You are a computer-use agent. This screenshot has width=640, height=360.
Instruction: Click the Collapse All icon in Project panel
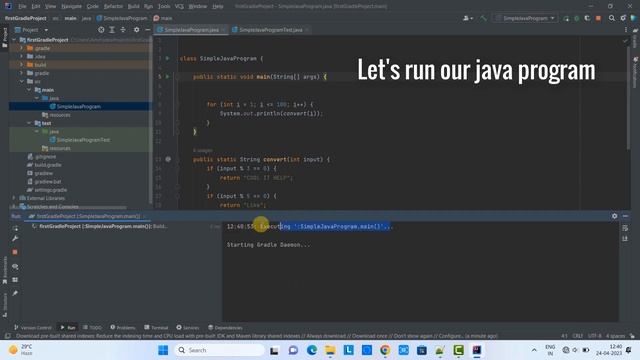pyautogui.click(x=123, y=30)
